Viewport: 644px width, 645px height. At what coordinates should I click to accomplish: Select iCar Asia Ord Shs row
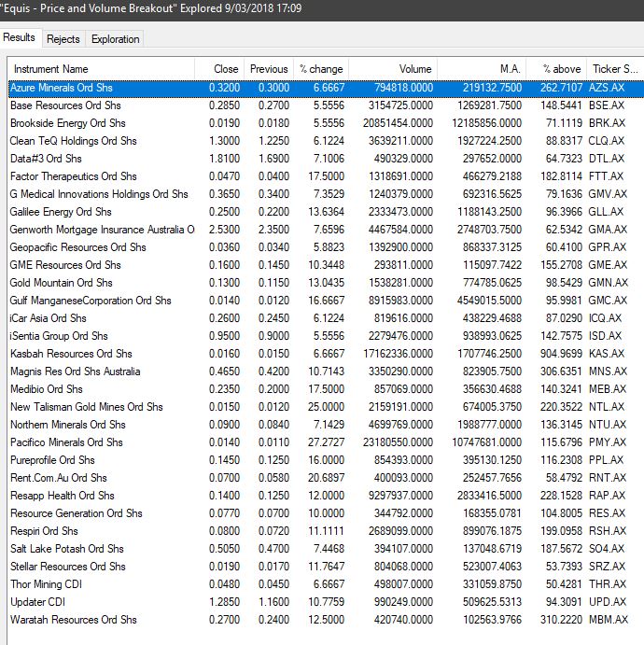pyautogui.click(x=326, y=318)
